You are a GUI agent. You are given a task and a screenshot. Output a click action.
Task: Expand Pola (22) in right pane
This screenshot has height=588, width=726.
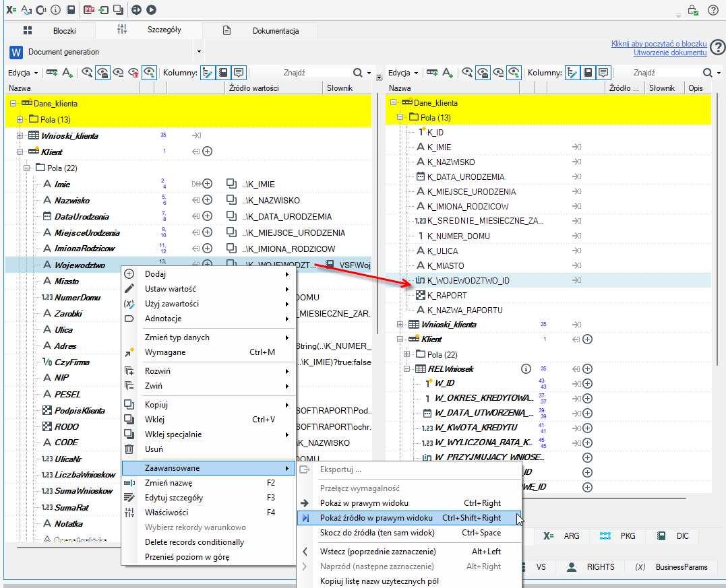point(406,354)
